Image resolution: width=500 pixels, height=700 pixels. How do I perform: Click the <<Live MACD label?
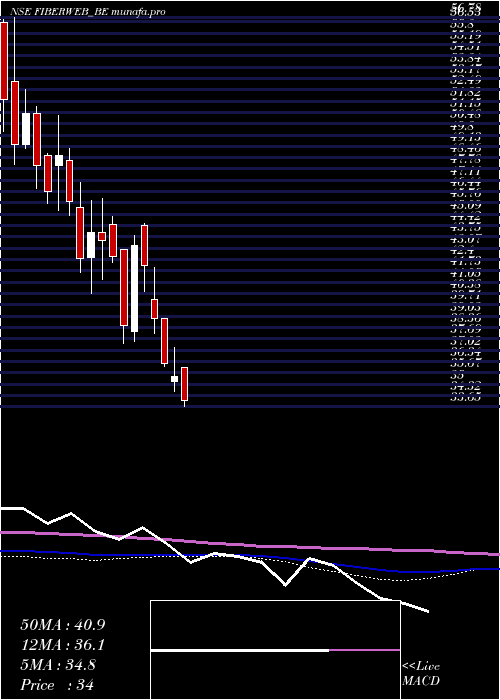[421, 674]
